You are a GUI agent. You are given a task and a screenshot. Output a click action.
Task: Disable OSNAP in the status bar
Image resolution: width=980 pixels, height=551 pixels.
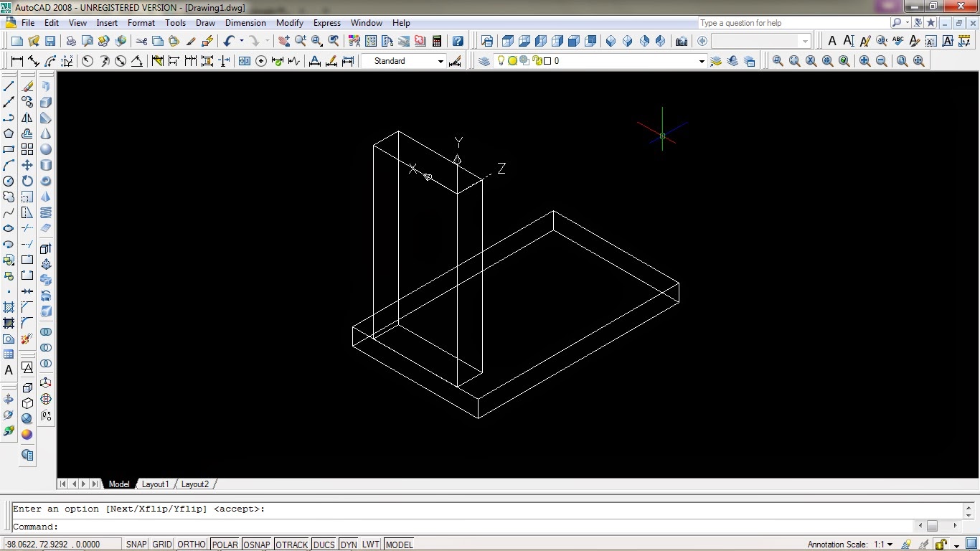click(256, 545)
